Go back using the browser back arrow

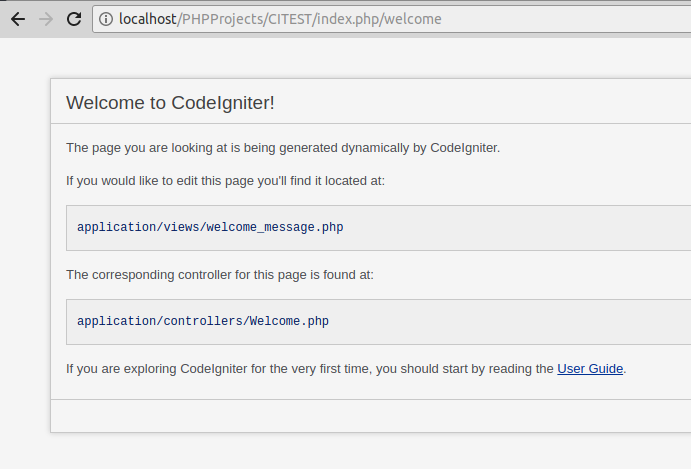pos(18,19)
